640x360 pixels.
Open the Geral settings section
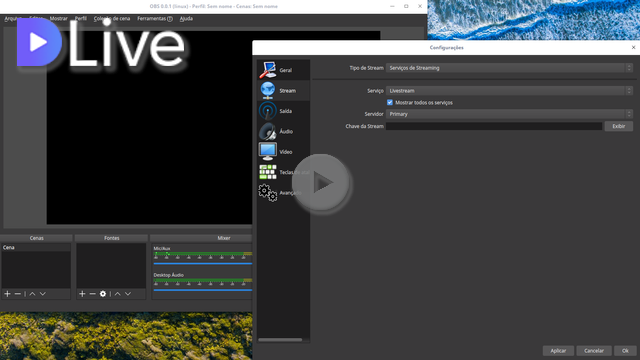point(283,70)
